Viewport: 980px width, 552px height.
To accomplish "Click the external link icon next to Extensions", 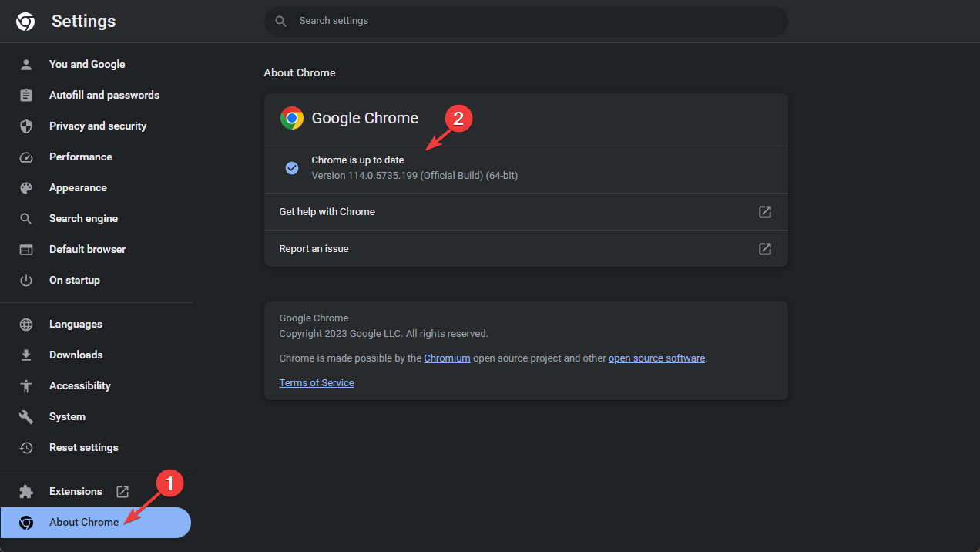I will coord(123,491).
